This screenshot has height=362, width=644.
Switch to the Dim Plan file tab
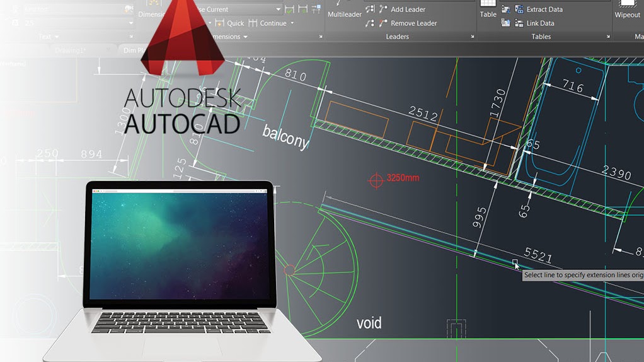tap(135, 50)
